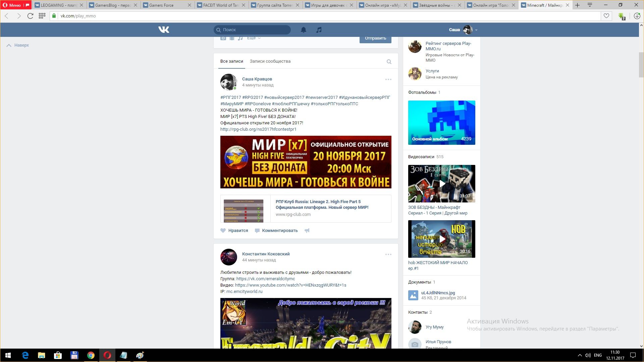Open Основной альбом photo album thumbnail
The image size is (644, 362).
pyautogui.click(x=441, y=123)
